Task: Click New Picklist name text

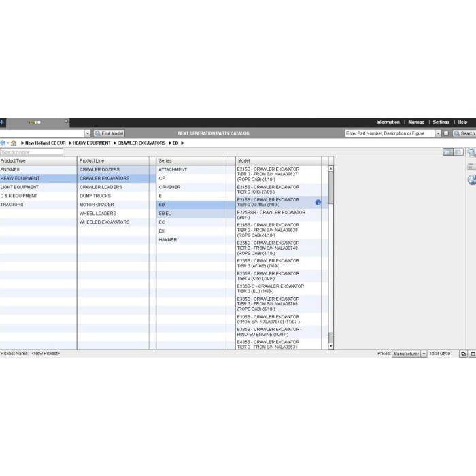Action: 46,354
